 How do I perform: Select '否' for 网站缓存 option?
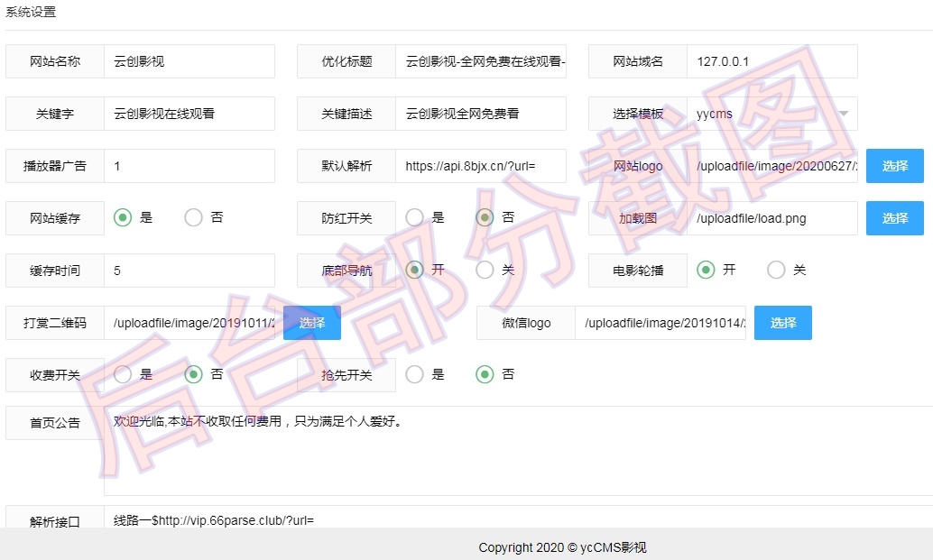pos(193,217)
